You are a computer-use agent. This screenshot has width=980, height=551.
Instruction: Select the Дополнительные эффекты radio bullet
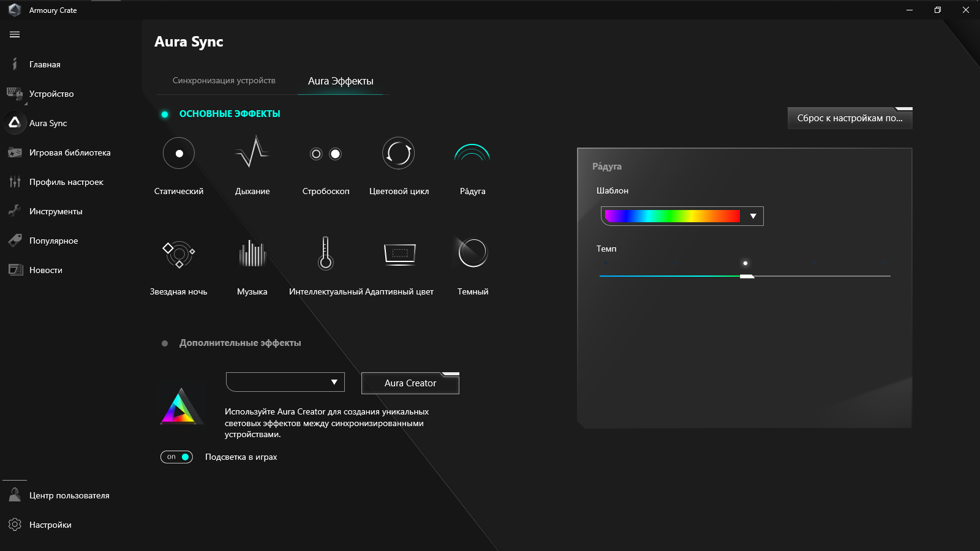tap(165, 343)
